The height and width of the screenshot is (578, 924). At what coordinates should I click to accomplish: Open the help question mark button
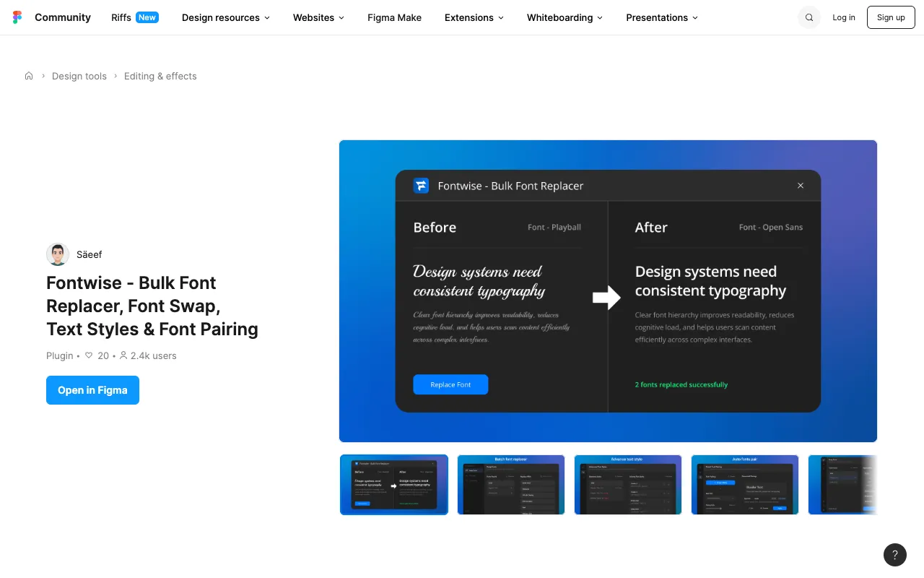[895, 555]
